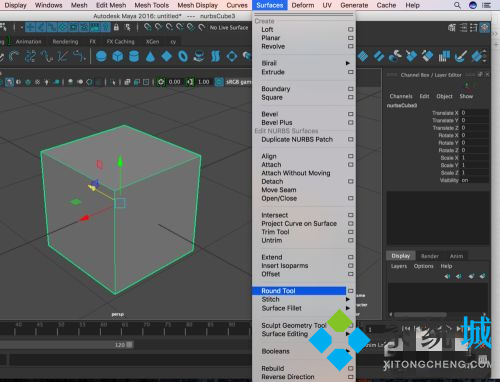Open Spotlight search in the menu bar
500x382 pixels.
click(x=457, y=5)
